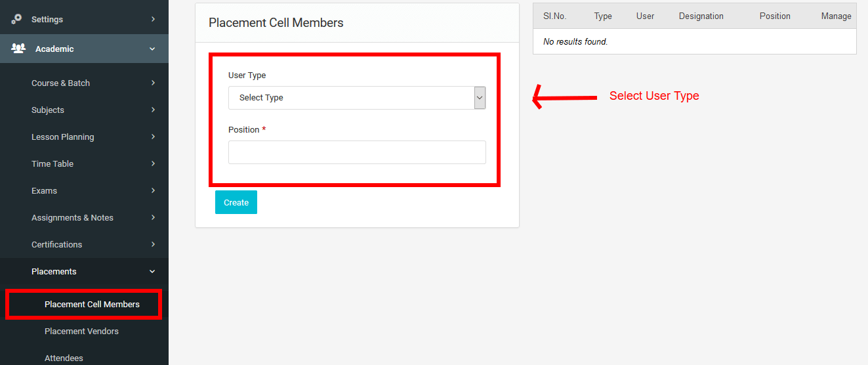Open the Exams menu item
The height and width of the screenshot is (365, 868).
[45, 190]
